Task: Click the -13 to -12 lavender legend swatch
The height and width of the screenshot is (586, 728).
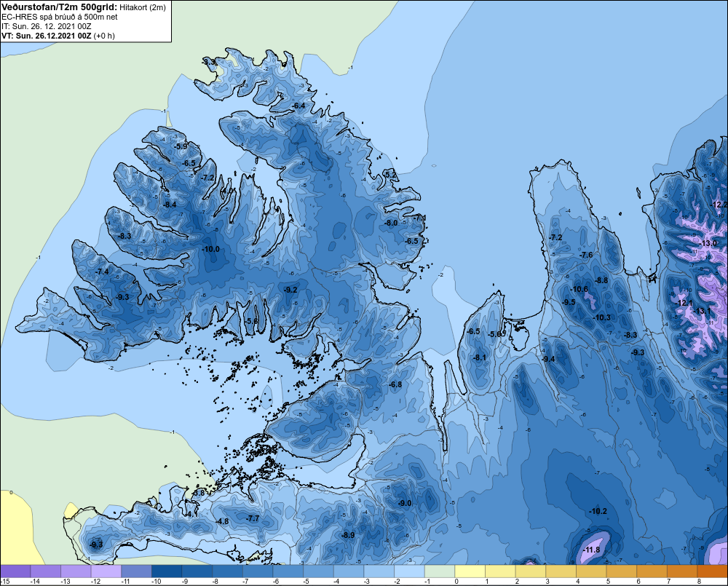Action: [76, 571]
